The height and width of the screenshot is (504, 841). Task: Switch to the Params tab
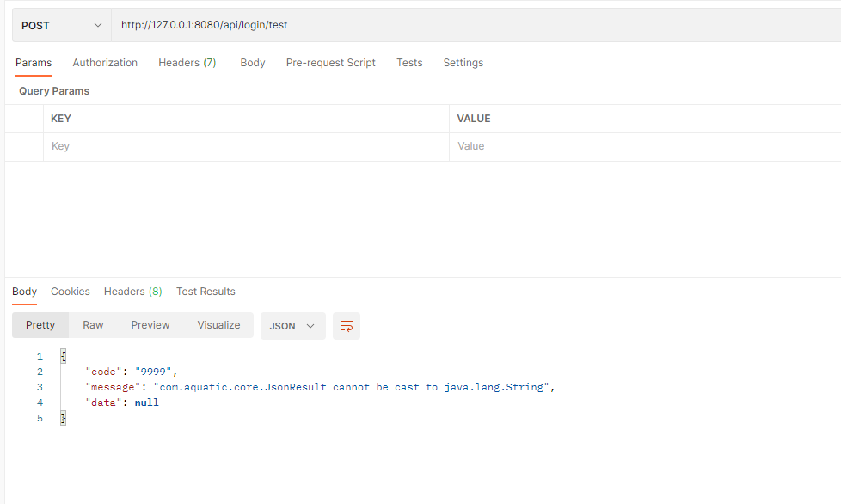(34, 63)
